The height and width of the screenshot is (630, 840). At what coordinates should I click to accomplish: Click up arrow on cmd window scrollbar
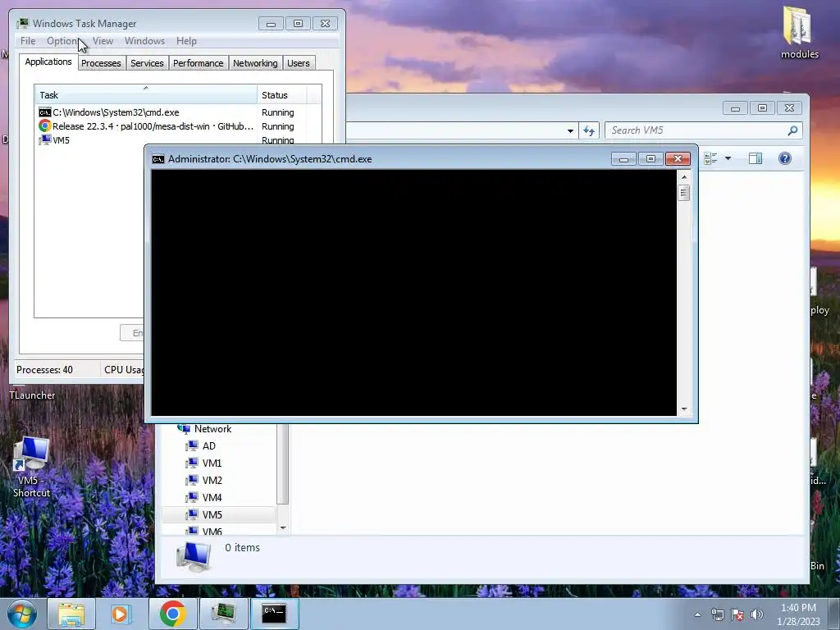[683, 176]
